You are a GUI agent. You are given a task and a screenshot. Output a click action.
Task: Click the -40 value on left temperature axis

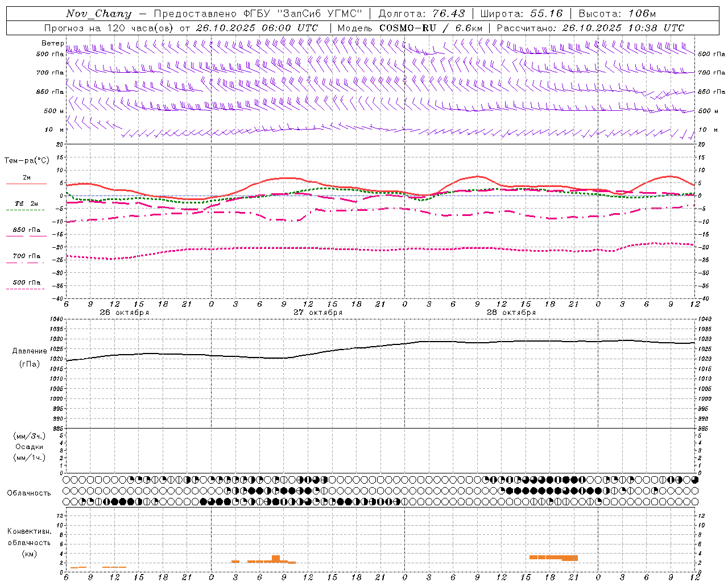point(58,299)
